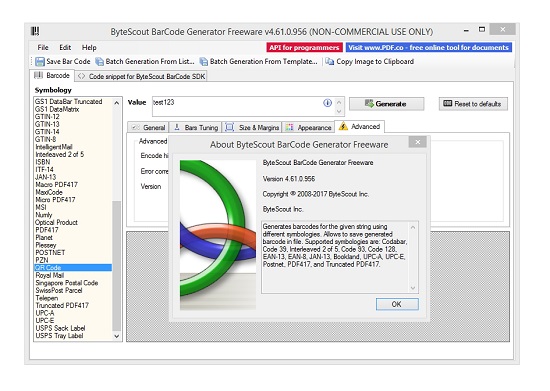This screenshot has width=550, height=391.
Task: Select the Advanced tab
Action: coord(360,127)
